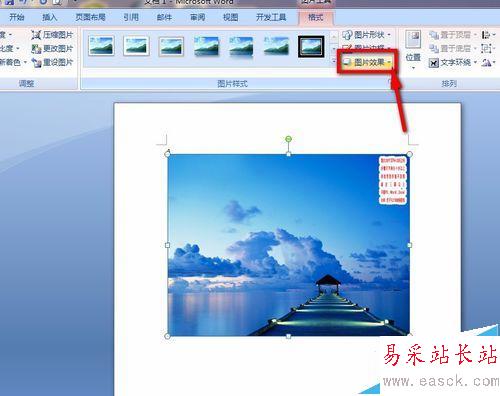This screenshot has height=396, width=500.
Task: Click the picture styles gallery down arrow
Action: pyautogui.click(x=334, y=49)
